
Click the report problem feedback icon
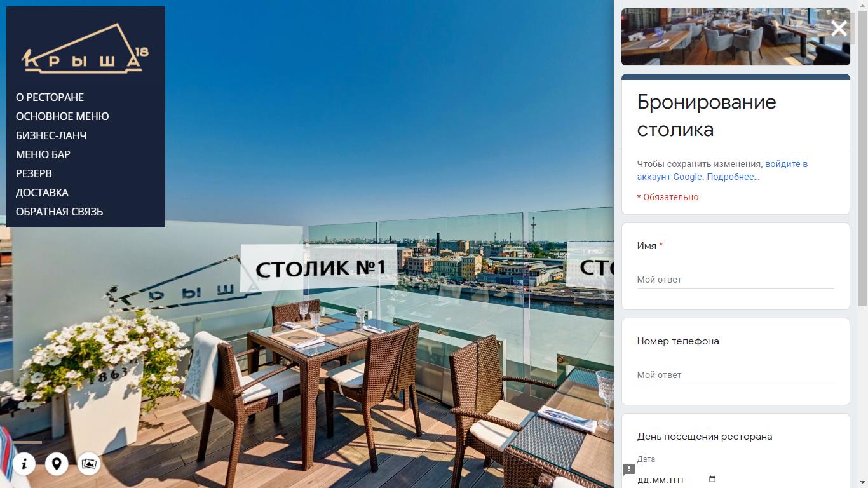629,470
